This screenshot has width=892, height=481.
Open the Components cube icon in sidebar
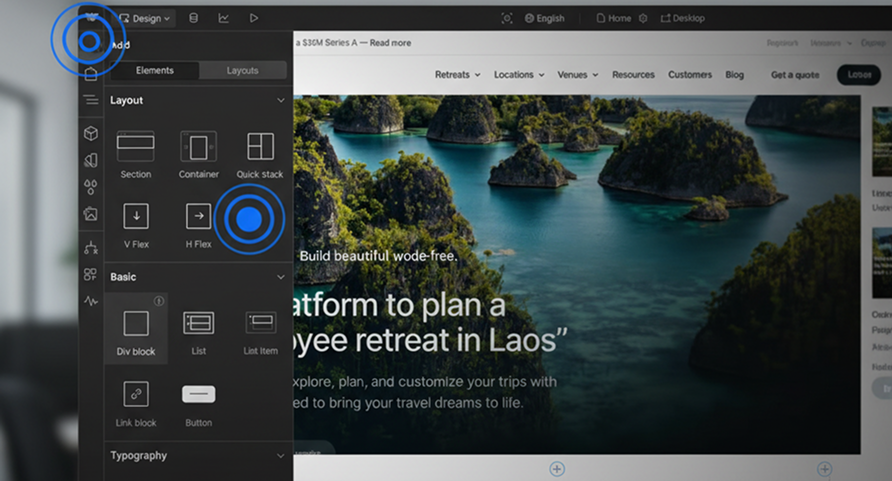[x=91, y=133]
